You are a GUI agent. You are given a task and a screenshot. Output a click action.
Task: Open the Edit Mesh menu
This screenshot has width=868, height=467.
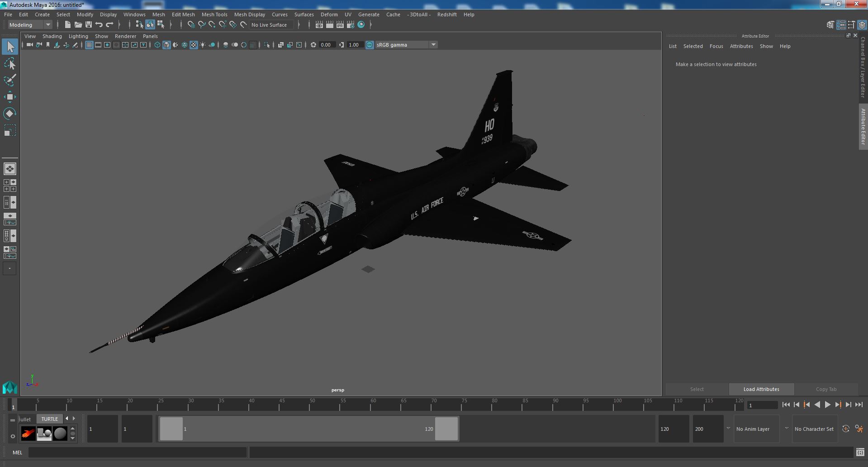coord(183,14)
